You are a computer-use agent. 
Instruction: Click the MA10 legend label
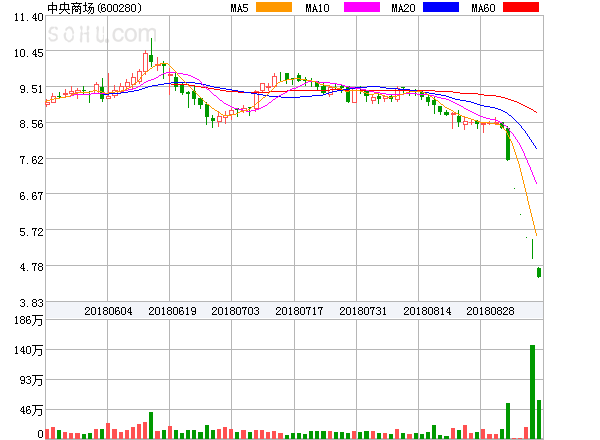tap(317, 8)
